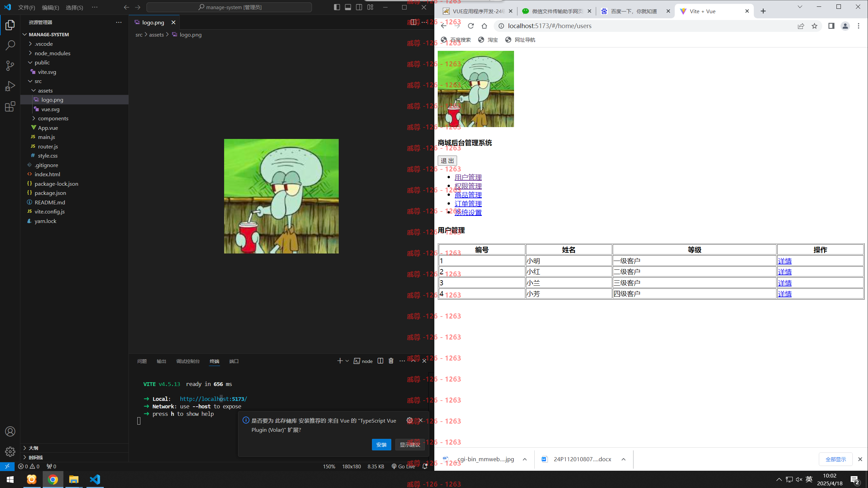Screen dimensions: 868x488
Task: Open the new terminal launch profile dropdown
Action: pos(347,361)
